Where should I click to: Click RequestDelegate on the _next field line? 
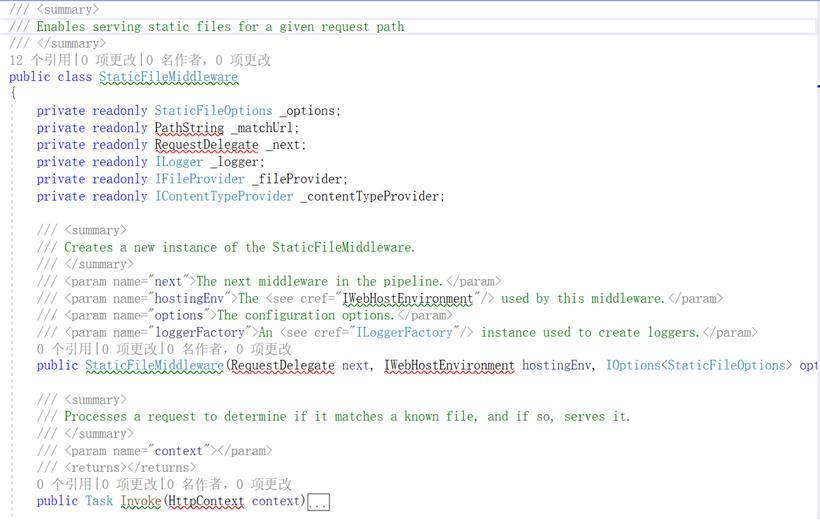[207, 145]
